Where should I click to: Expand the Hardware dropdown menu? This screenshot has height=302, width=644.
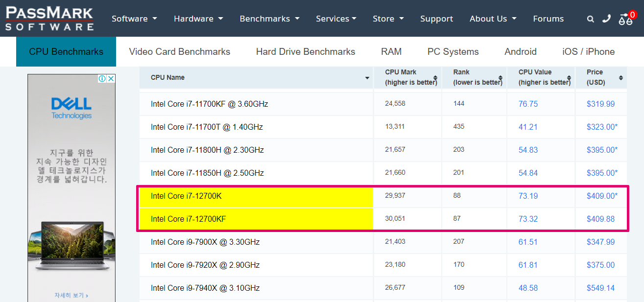198,19
